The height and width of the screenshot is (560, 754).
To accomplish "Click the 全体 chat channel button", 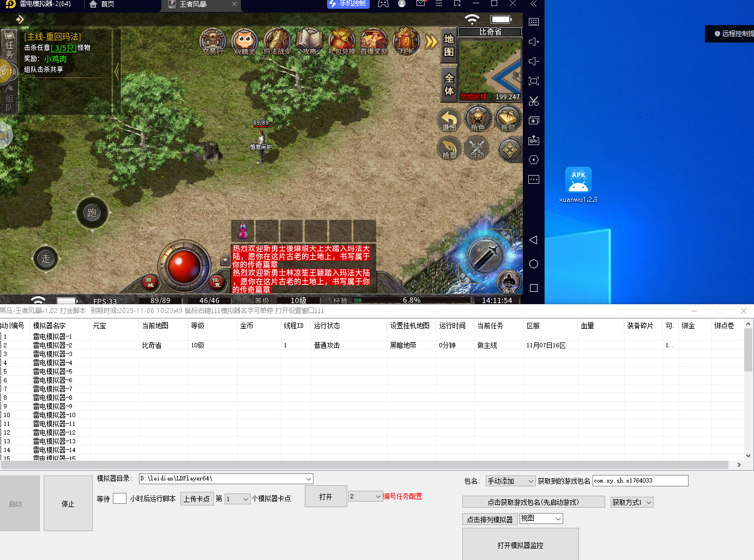I will [449, 85].
